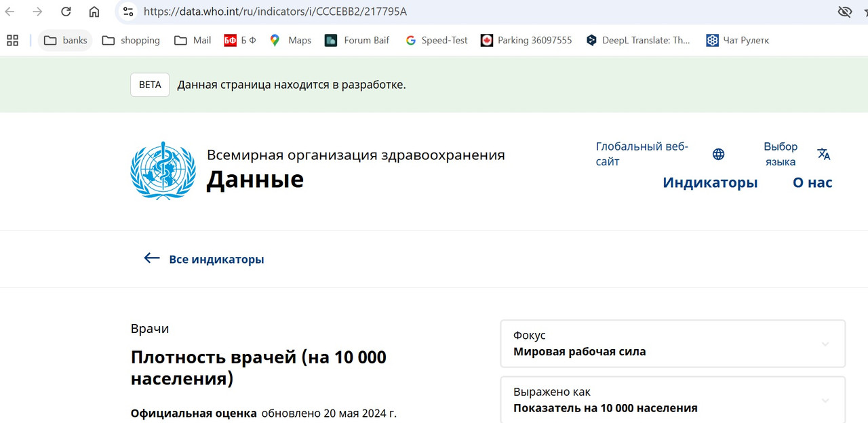Click the Плотность врачей heading
Screen dimensions: 868x423
pyautogui.click(x=258, y=368)
